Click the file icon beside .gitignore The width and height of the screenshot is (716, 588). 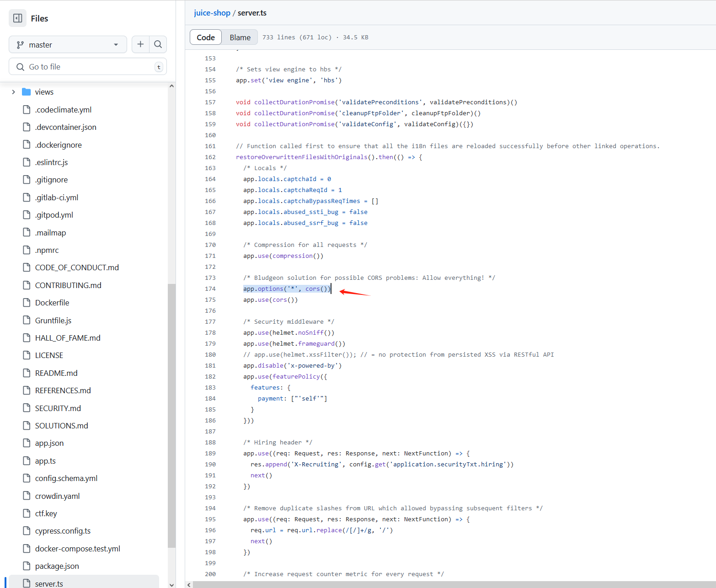(x=27, y=180)
